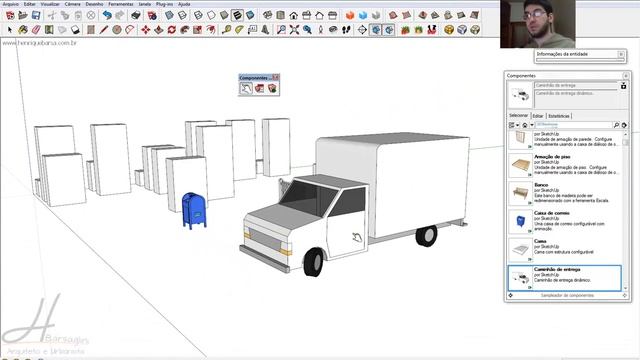Activate the Protractor tool
The width and height of the screenshot is (640, 360).
[x=239, y=30]
